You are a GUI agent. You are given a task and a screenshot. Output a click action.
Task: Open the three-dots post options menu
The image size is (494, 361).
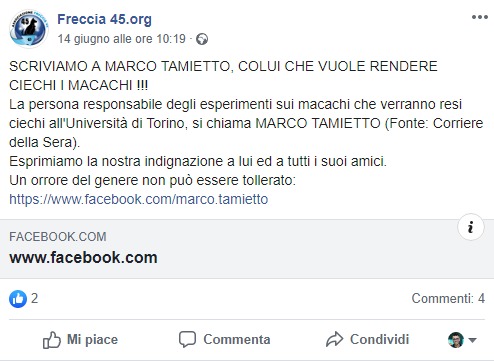point(480,17)
